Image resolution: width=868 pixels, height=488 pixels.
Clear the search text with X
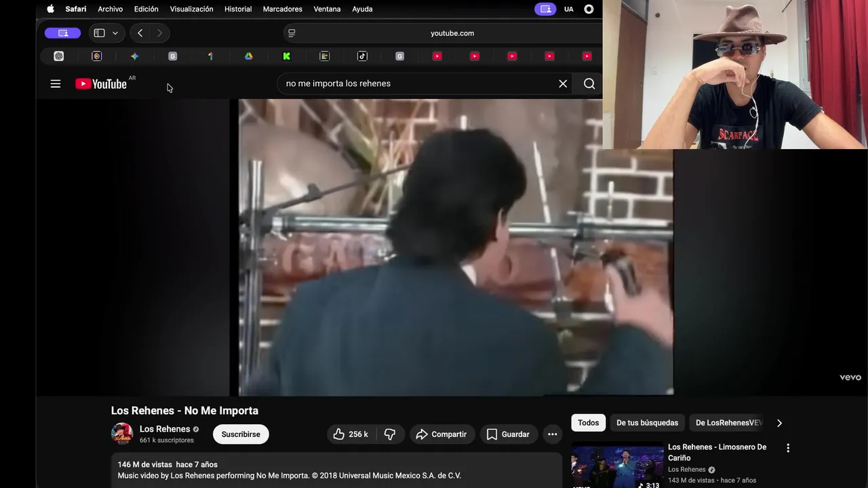563,83
